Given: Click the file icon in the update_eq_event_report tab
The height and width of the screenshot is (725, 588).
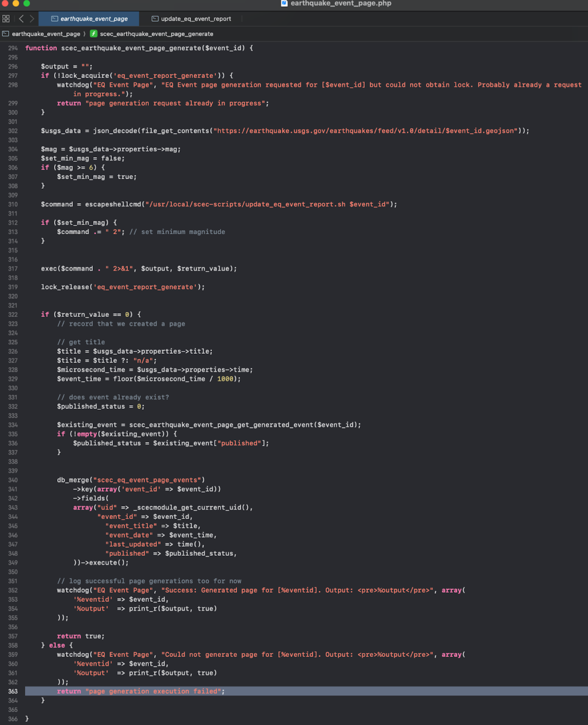Looking at the screenshot, I should pos(155,19).
